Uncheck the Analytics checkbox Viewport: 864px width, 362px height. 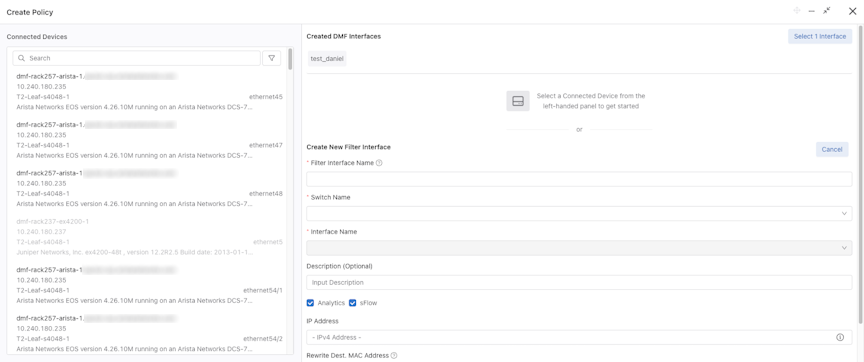310,302
